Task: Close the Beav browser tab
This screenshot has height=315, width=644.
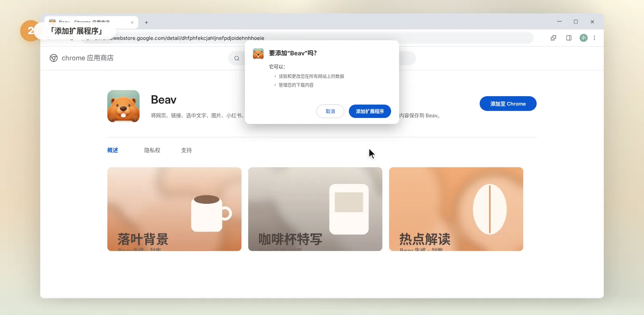Action: (x=132, y=23)
